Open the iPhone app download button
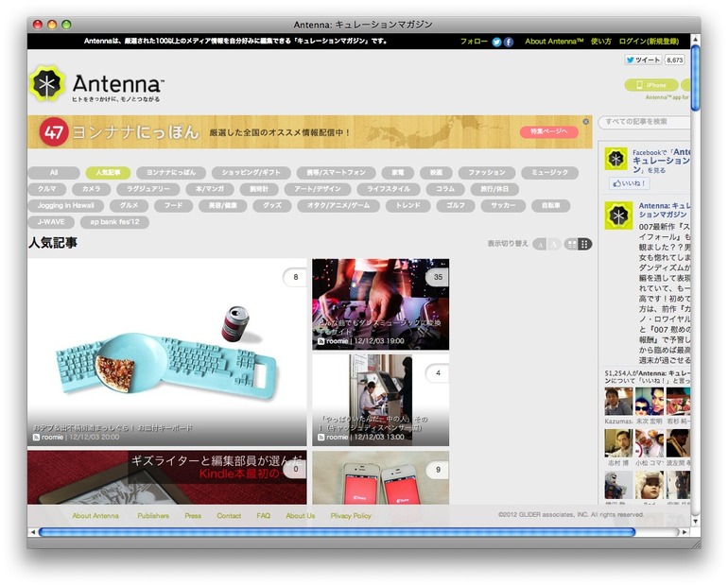The width and height of the screenshot is (728, 586). point(651,85)
